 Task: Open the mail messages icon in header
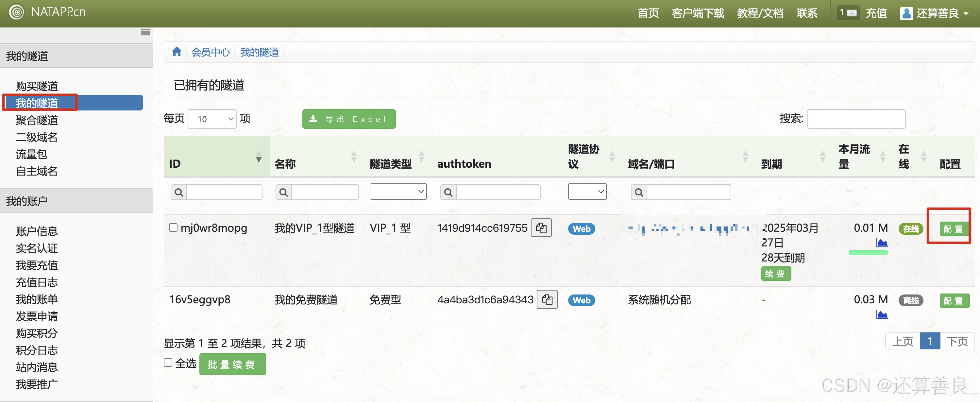(x=848, y=13)
